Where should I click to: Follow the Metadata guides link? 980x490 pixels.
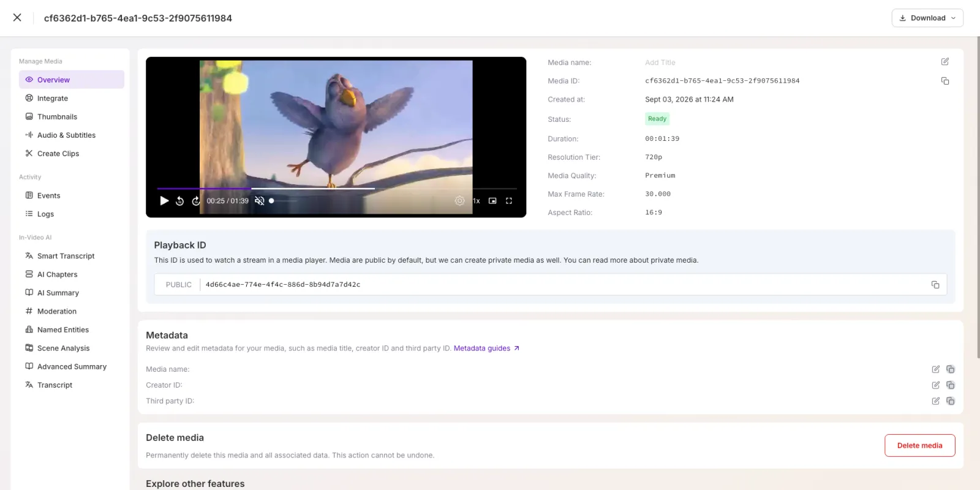(x=486, y=349)
